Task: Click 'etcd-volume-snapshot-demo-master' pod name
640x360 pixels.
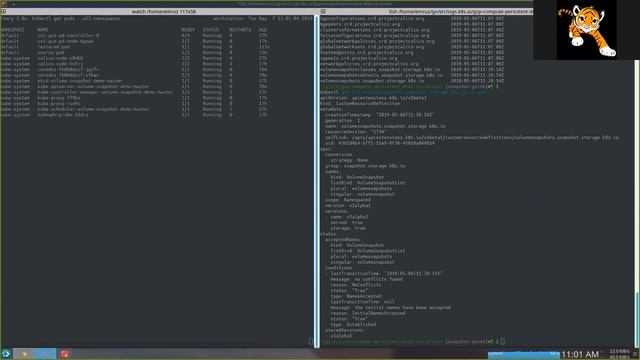Action: pos(80,81)
